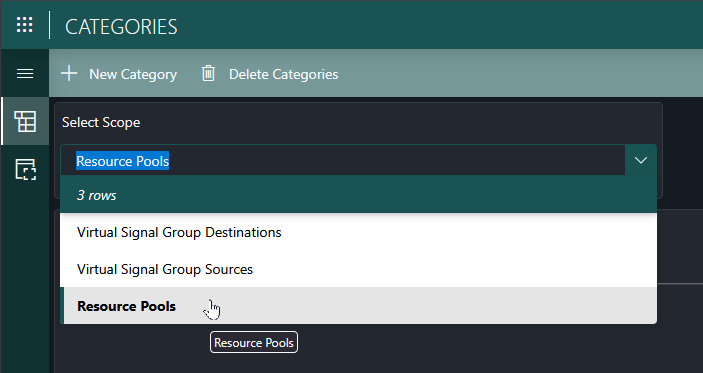Open the app launcher grid icon
The height and width of the screenshot is (373, 703).
25,25
